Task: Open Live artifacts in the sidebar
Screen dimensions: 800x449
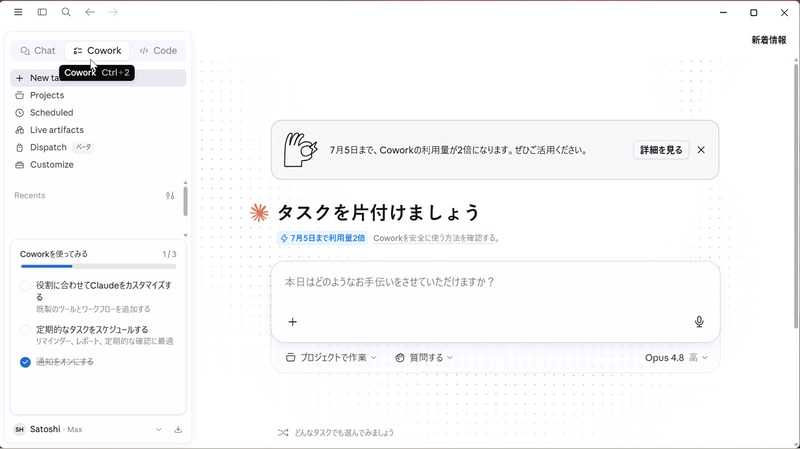Action: point(98,130)
